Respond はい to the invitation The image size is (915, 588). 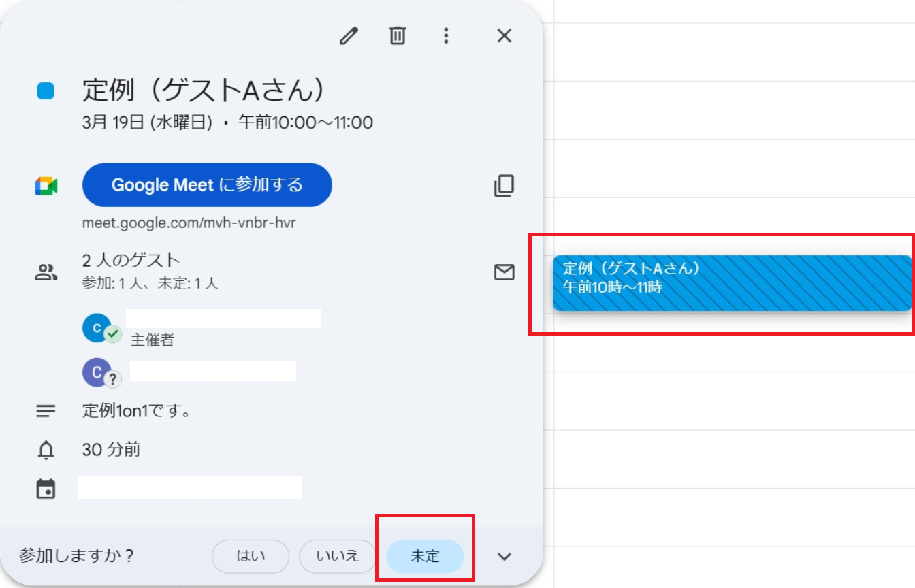251,556
